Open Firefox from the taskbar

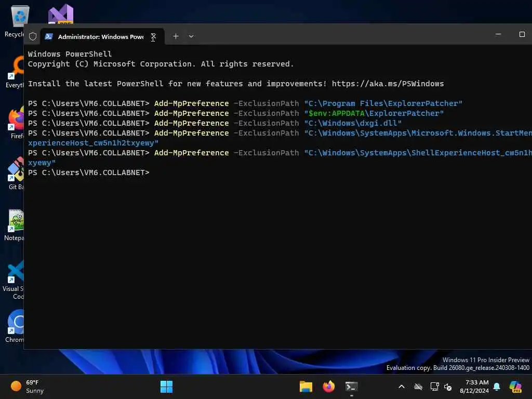tap(328, 387)
